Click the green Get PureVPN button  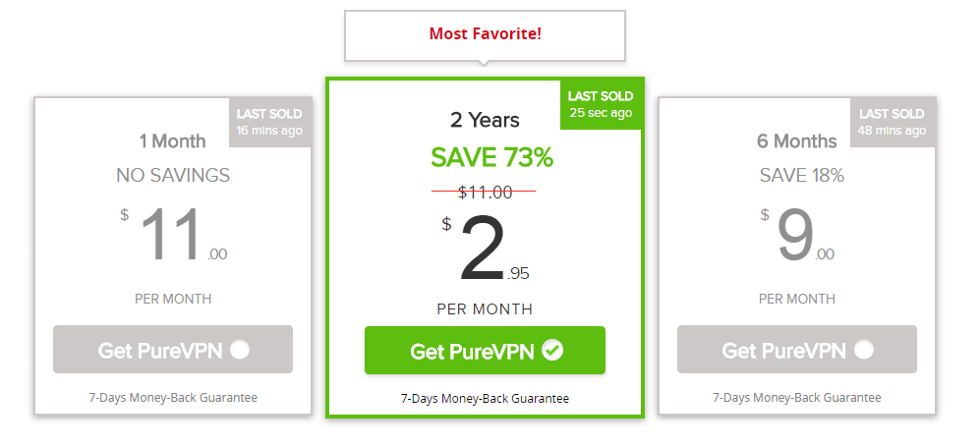click(485, 351)
